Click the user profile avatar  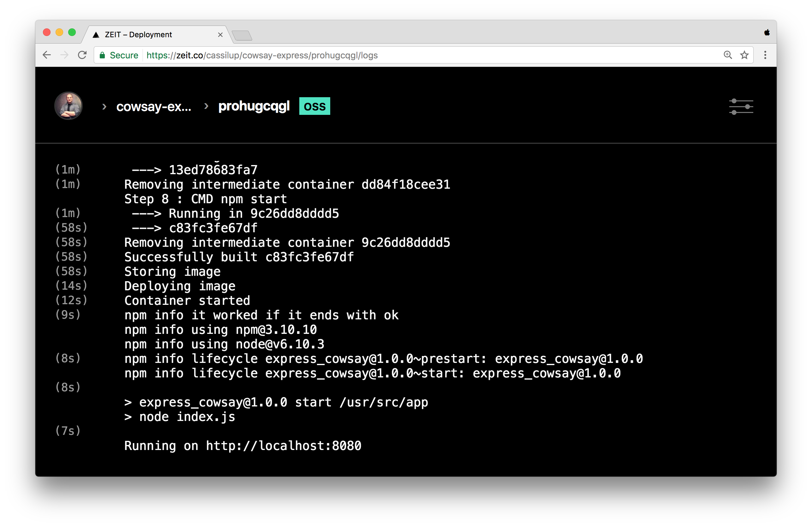tap(69, 106)
